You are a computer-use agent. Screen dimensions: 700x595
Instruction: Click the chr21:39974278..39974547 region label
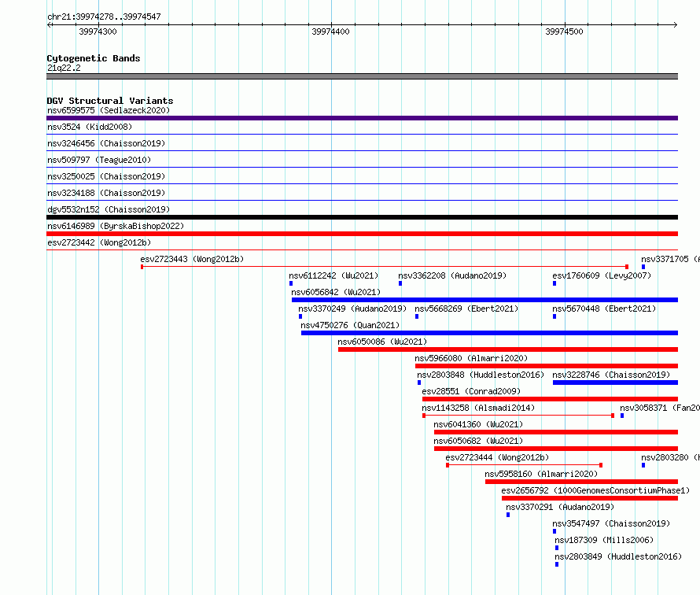tap(104, 17)
